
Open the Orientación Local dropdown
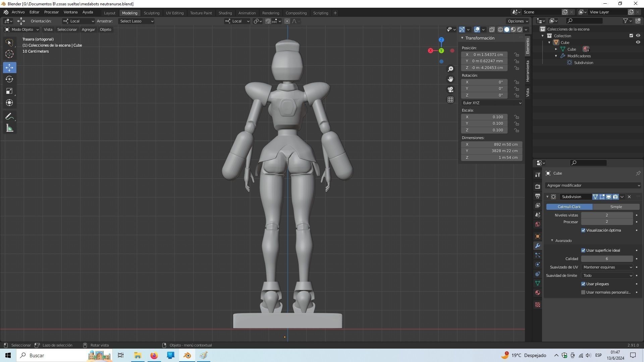click(78, 21)
